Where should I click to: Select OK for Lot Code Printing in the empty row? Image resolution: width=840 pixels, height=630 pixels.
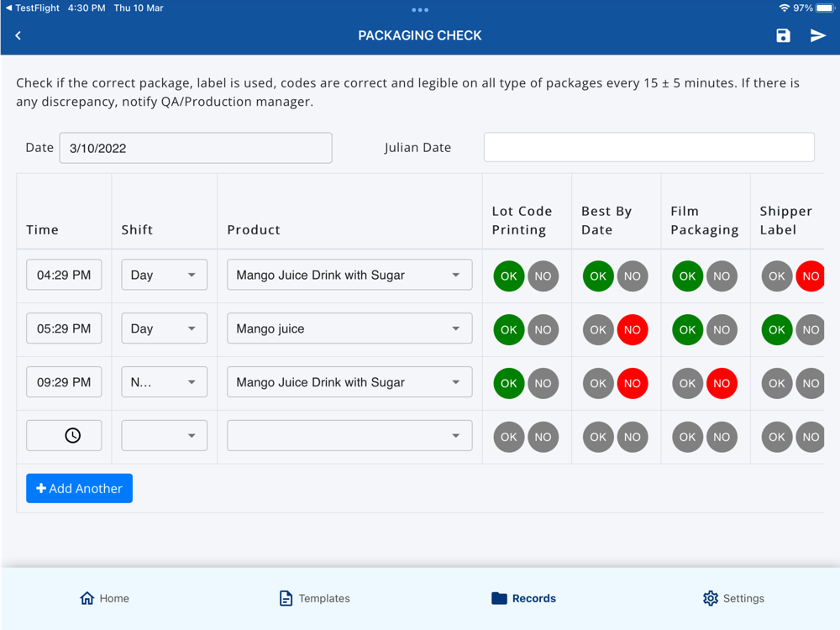tap(509, 437)
